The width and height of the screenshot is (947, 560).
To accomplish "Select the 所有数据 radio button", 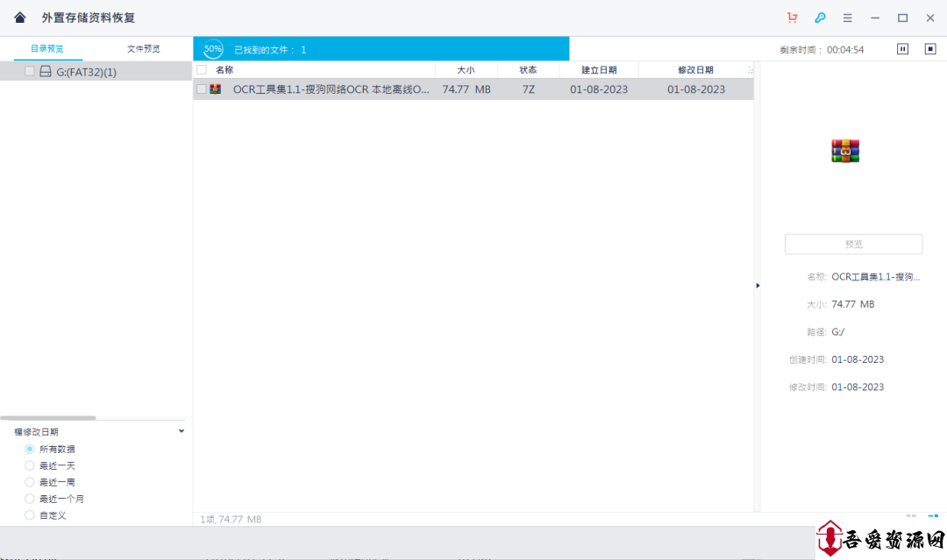I will coord(29,449).
